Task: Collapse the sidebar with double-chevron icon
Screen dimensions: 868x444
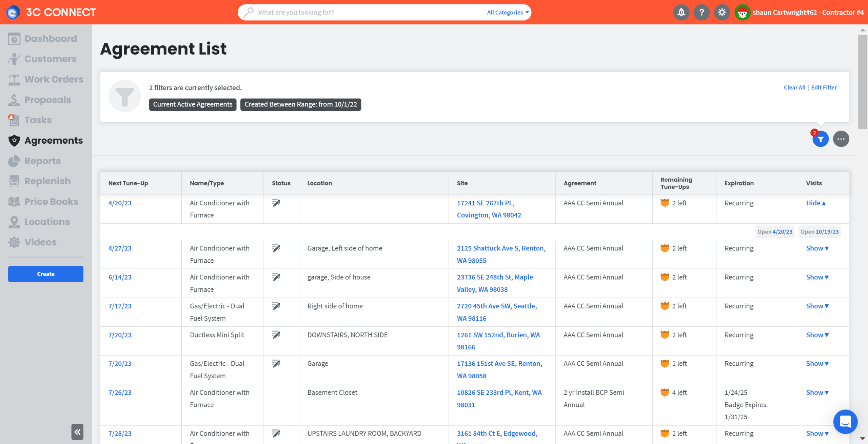Action: click(77, 432)
